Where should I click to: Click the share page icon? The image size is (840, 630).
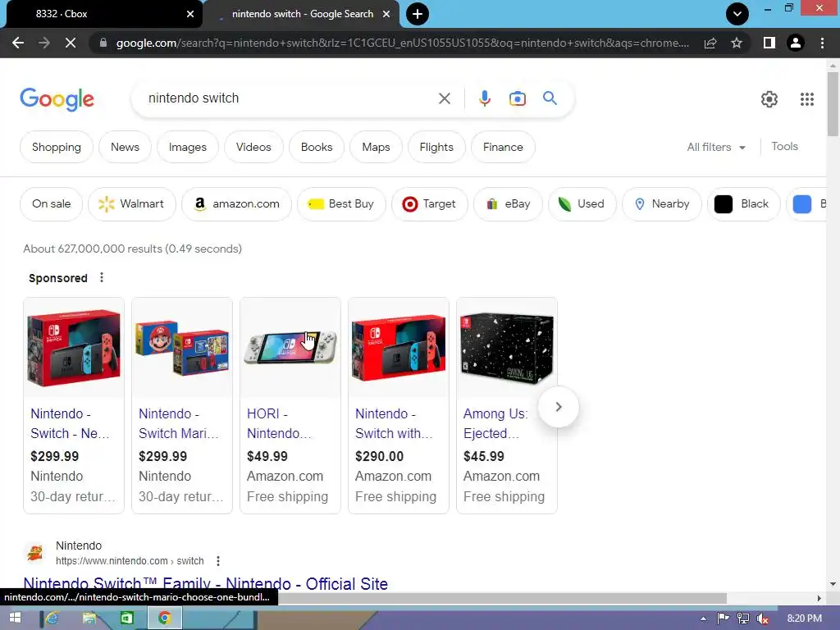[710, 43]
